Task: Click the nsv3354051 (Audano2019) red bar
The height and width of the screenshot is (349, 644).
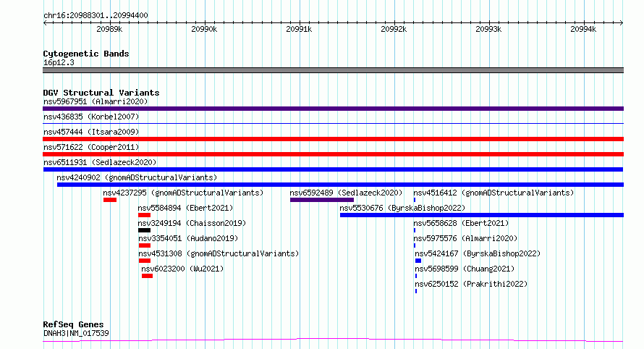Action: (x=145, y=245)
